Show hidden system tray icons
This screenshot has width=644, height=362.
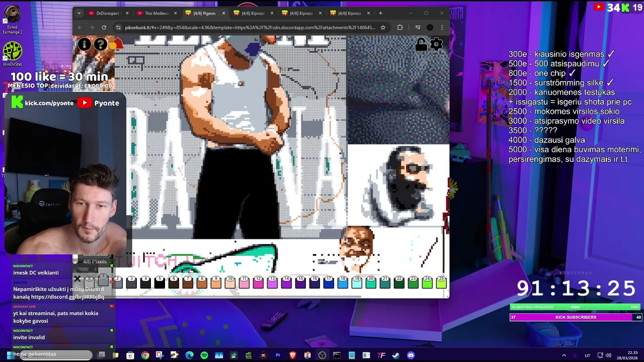coord(564,355)
